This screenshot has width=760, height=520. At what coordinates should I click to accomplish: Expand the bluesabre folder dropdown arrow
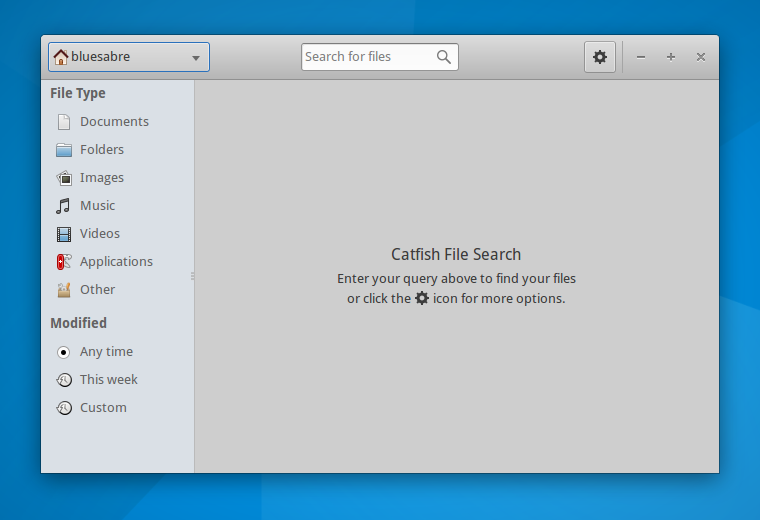pyautogui.click(x=196, y=58)
